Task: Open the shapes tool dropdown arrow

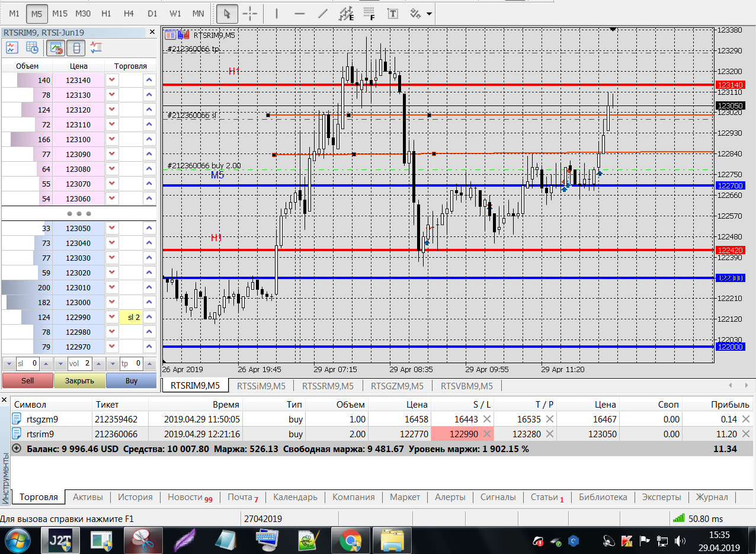Action: [x=429, y=13]
